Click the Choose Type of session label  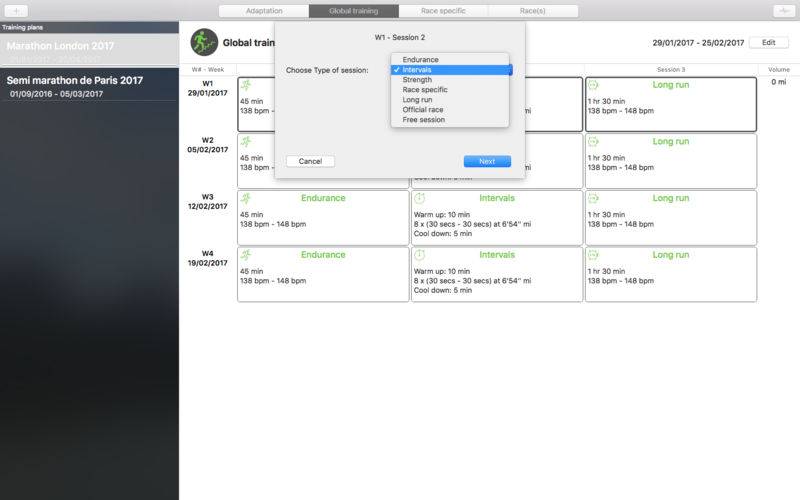click(x=327, y=70)
